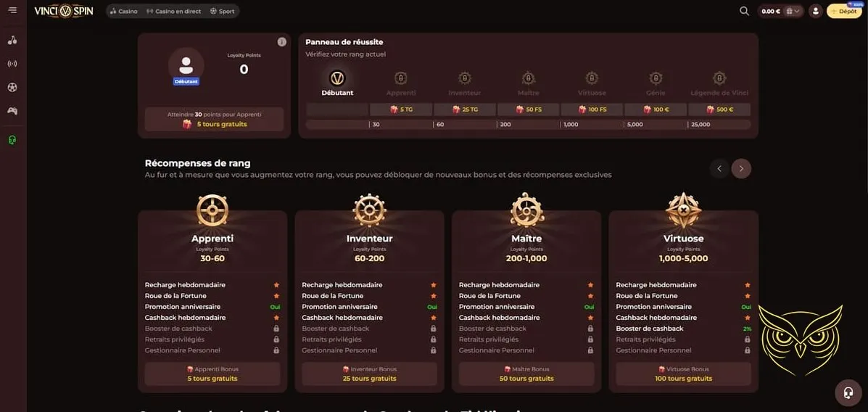Open the Sport tab
The height and width of the screenshot is (412, 868).
click(223, 11)
